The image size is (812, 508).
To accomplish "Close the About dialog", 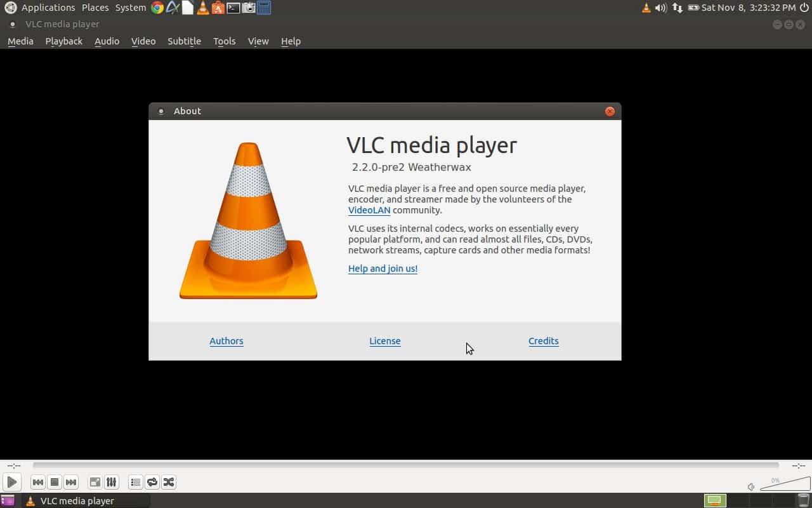I will (x=610, y=111).
